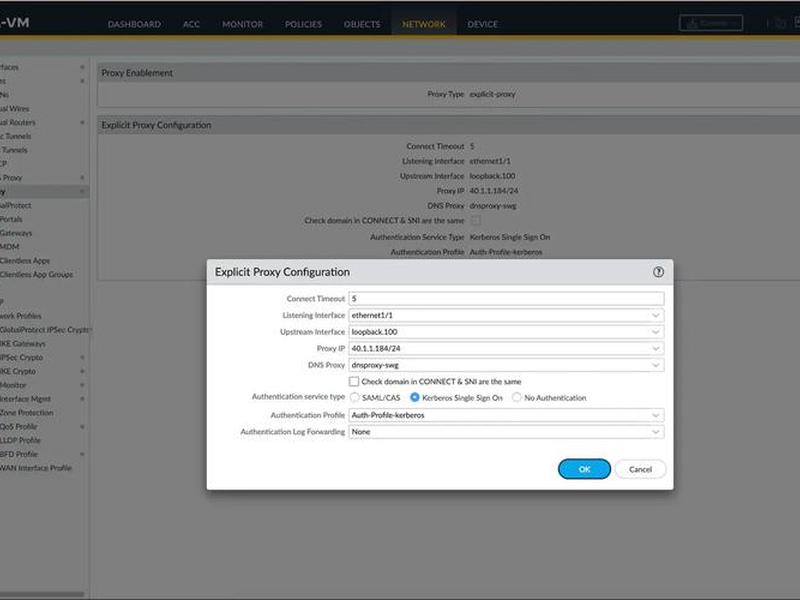800x600 pixels.
Task: Switch to the OBJECTS tab
Action: [362, 24]
